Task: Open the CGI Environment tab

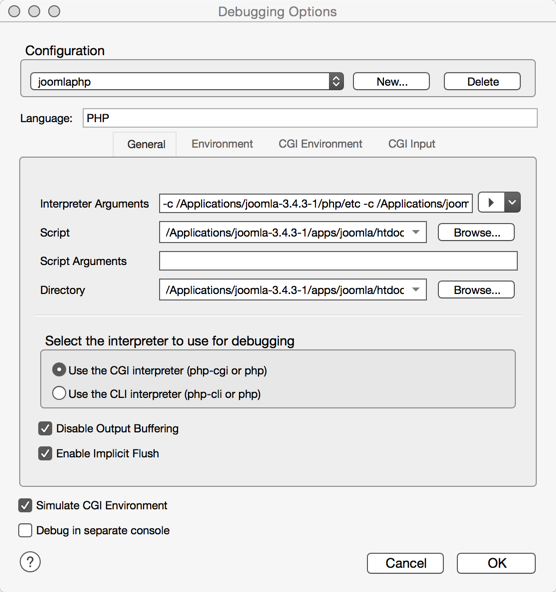Action: (x=320, y=144)
